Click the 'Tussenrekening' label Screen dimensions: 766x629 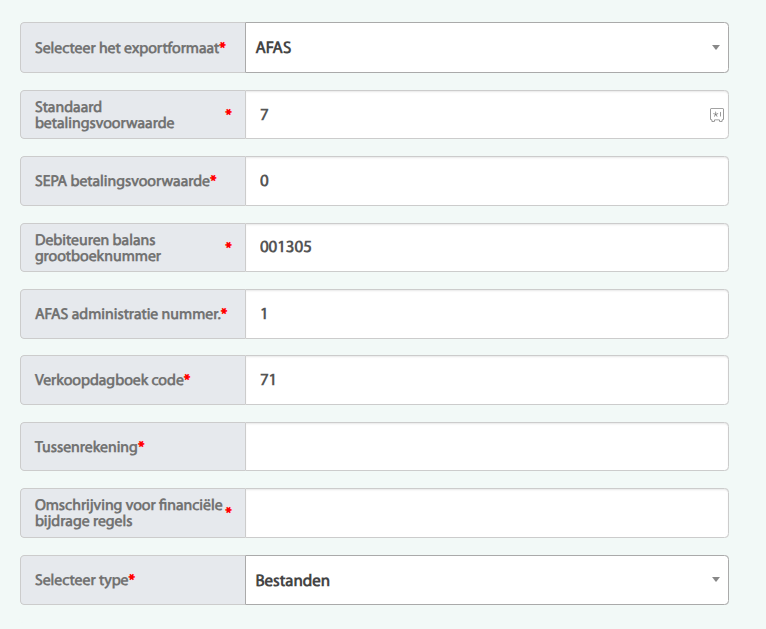(86, 447)
